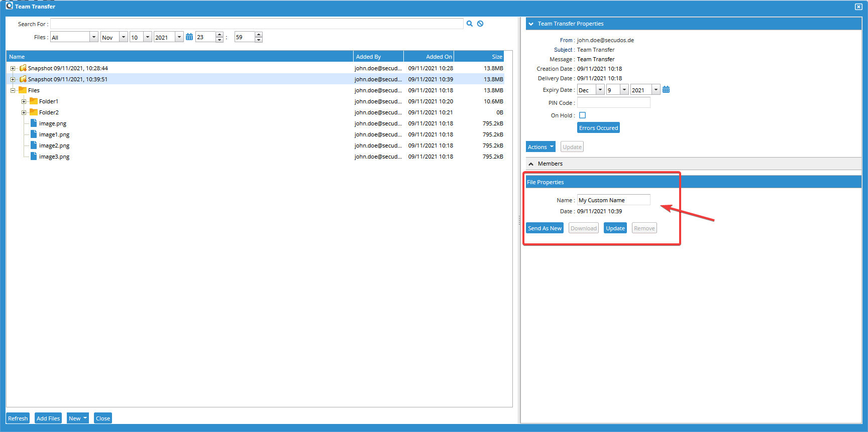Close the Team Transfer window
The width and height of the screenshot is (868, 432).
pos(858,7)
